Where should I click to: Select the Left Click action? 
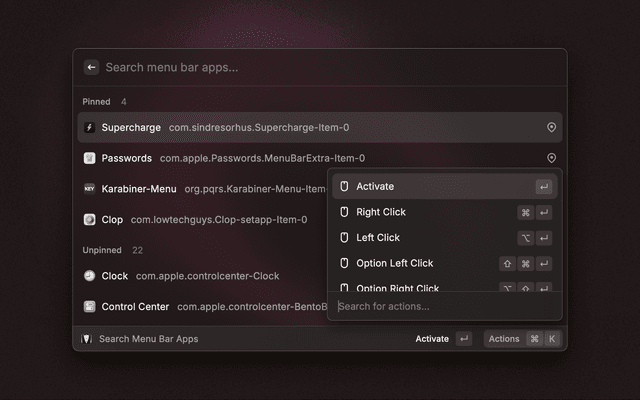tap(378, 238)
